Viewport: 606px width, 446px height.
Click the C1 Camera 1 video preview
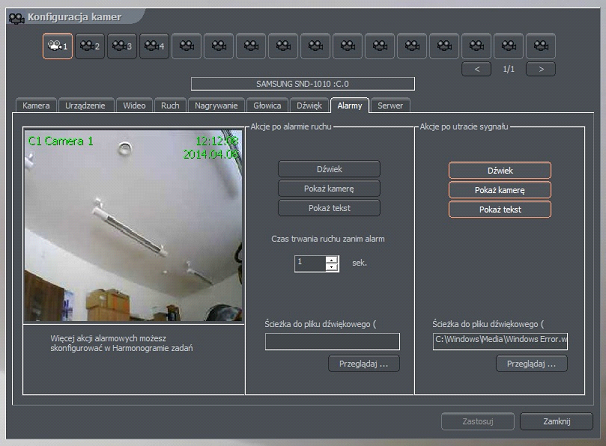(x=134, y=227)
